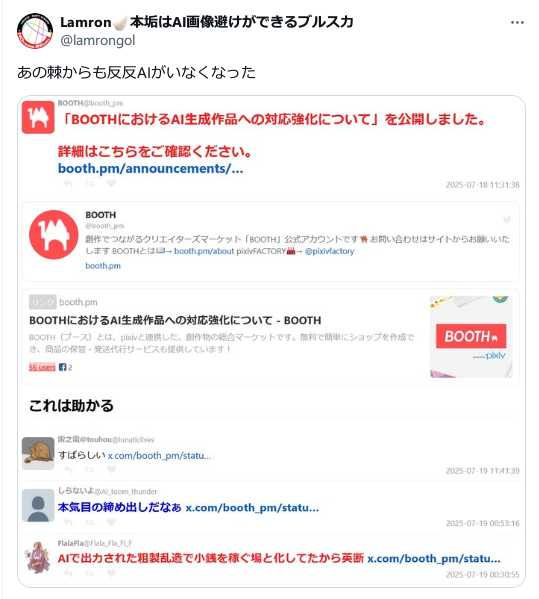Open the @lamrongol handle link
This screenshot has height=599, width=539.
click(98, 40)
